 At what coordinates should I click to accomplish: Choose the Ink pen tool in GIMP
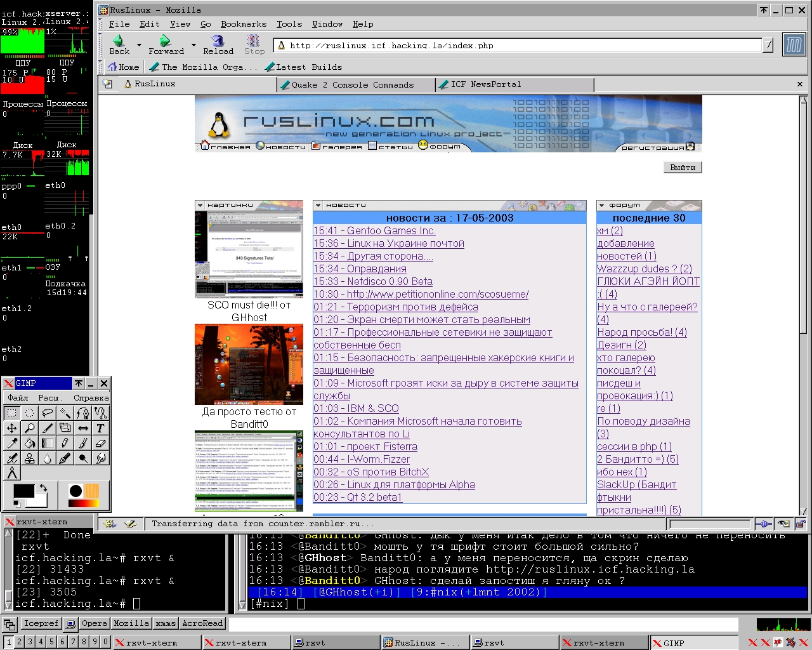click(65, 458)
